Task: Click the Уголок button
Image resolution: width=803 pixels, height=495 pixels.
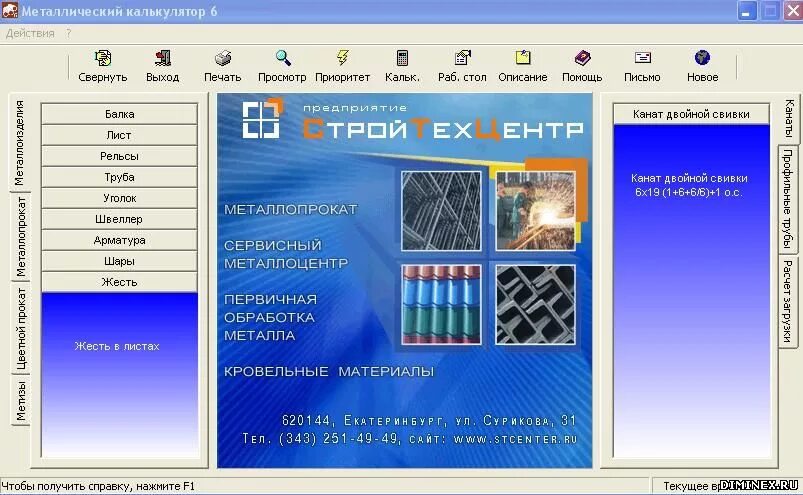Action: (x=119, y=198)
